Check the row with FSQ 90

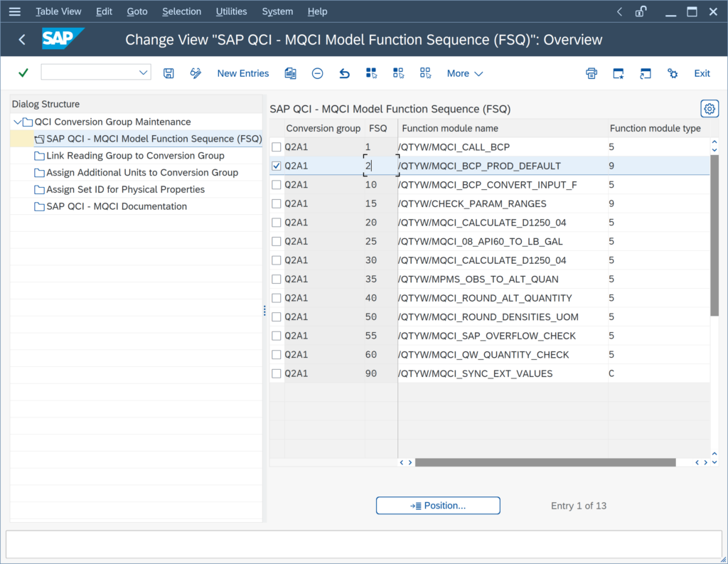tap(277, 373)
